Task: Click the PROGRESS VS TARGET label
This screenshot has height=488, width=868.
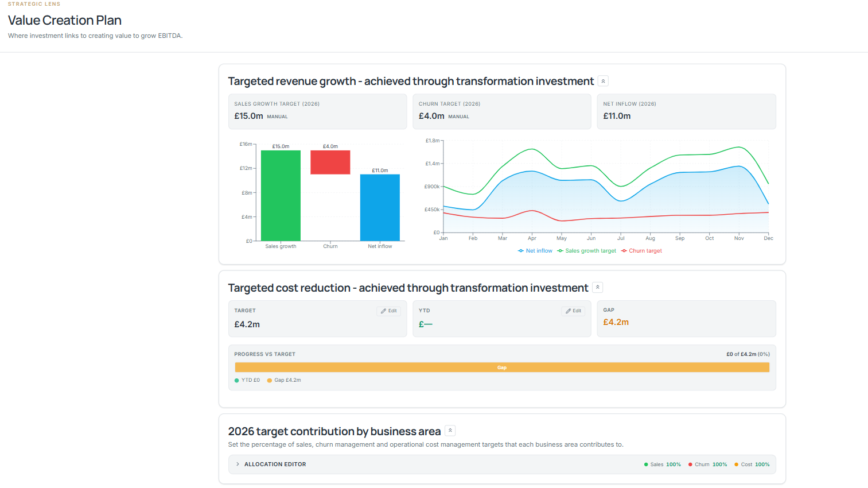Action: 264,354
